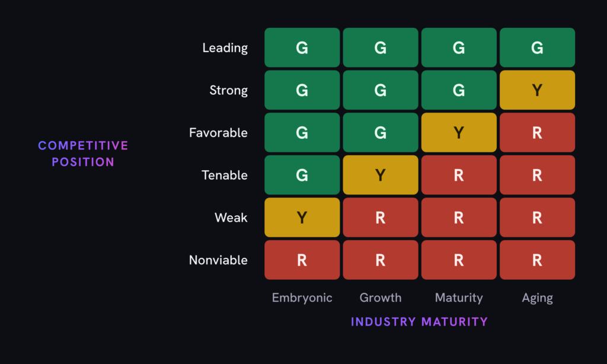
Task: Select the red Favorable Aging R cell
Action: pos(537,132)
